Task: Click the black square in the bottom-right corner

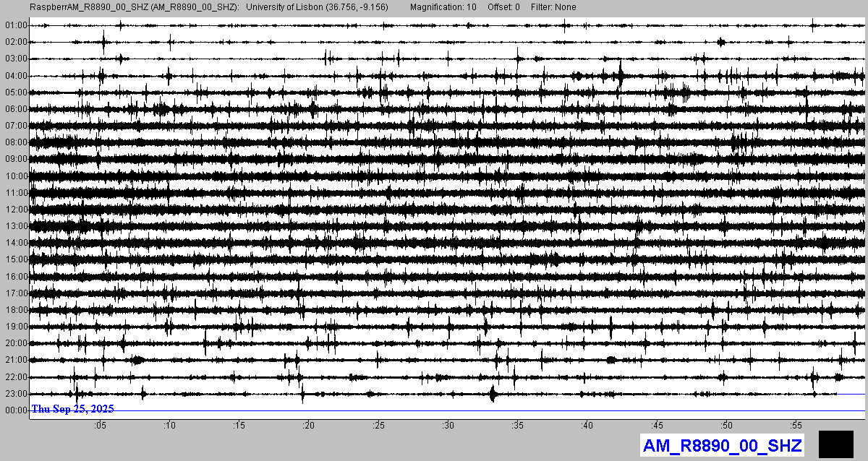Action: (835, 444)
